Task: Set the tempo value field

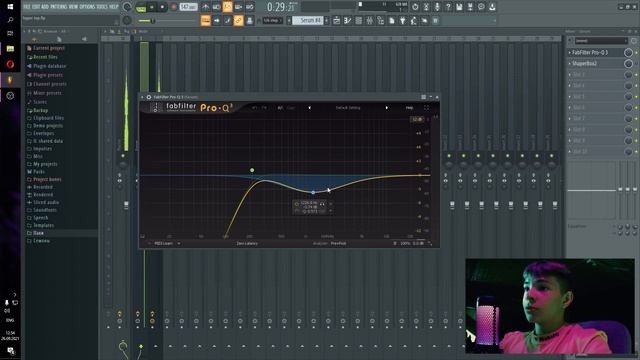Action: [x=188, y=7]
